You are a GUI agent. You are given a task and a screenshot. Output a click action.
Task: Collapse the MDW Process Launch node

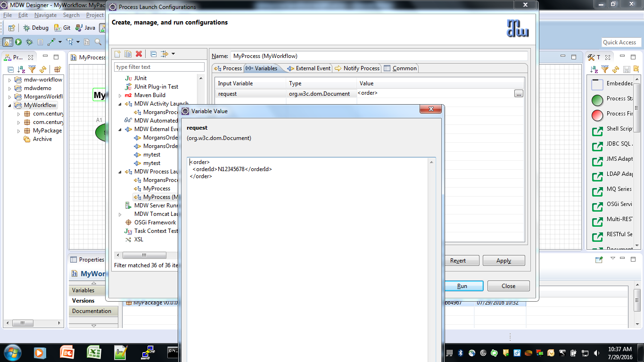point(120,172)
